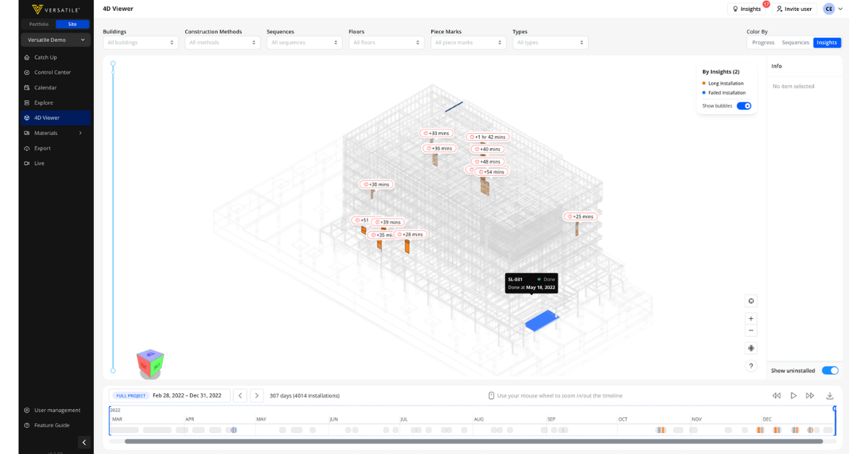The image size is (868, 454).
Task: Rewind the timeline playback
Action: [776, 395]
